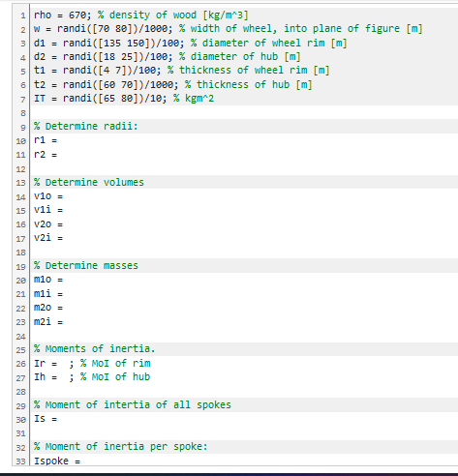Click the '% Determine radii:' comment
Screen dimensions: 458x476
(85, 126)
